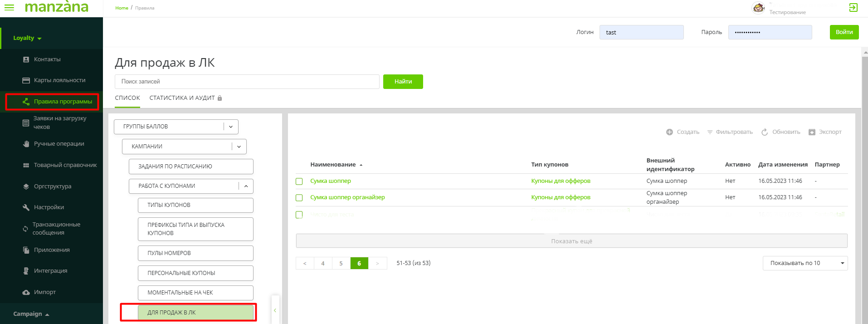Image resolution: width=868 pixels, height=324 pixels.
Task: Select the СПИСОК tab
Action: point(127,98)
